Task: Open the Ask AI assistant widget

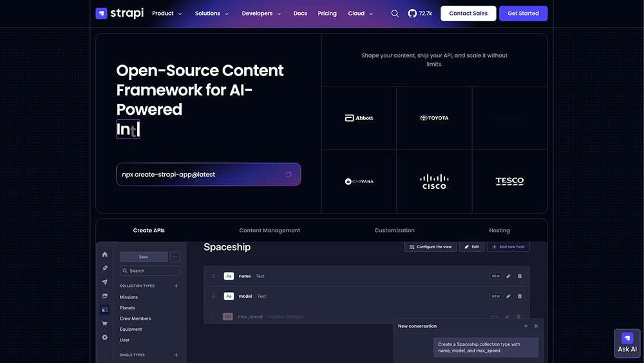Action: click(x=627, y=343)
